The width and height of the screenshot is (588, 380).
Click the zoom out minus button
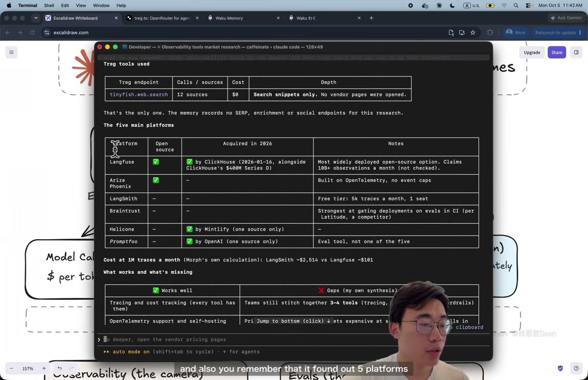[x=11, y=368]
